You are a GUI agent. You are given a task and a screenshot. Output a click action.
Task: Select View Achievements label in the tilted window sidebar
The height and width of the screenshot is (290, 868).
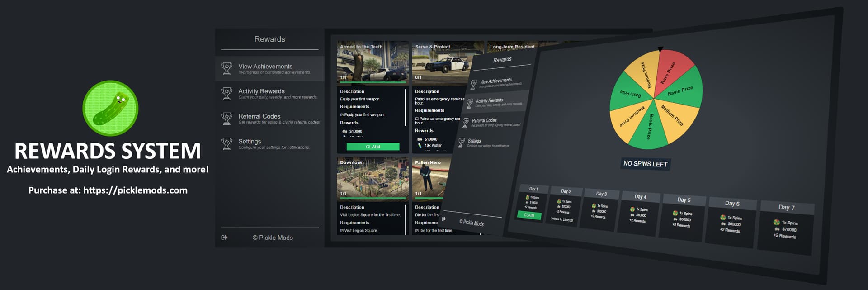[496, 81]
